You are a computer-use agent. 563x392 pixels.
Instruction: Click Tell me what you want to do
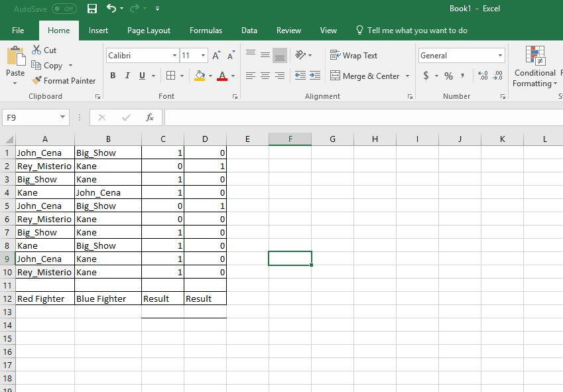click(411, 30)
